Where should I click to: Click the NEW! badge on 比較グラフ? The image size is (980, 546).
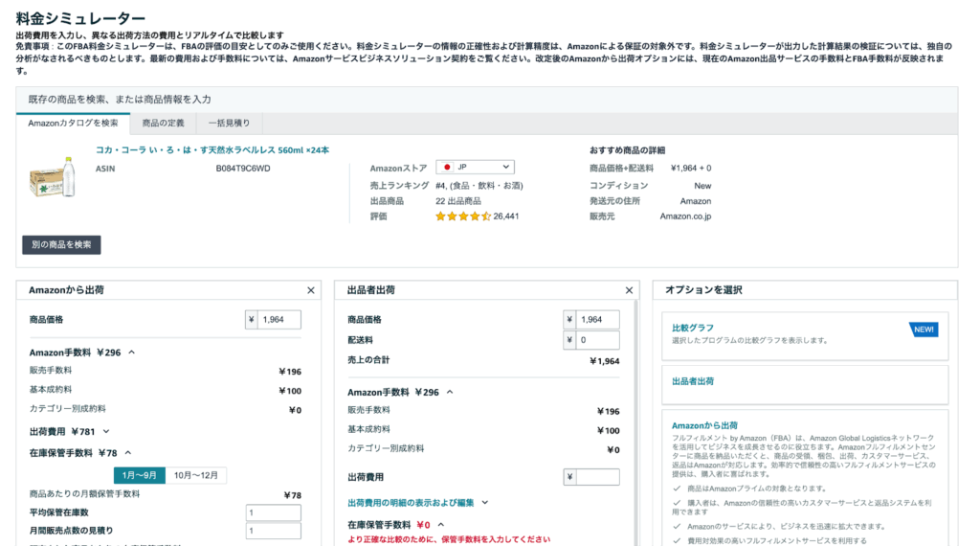click(924, 330)
